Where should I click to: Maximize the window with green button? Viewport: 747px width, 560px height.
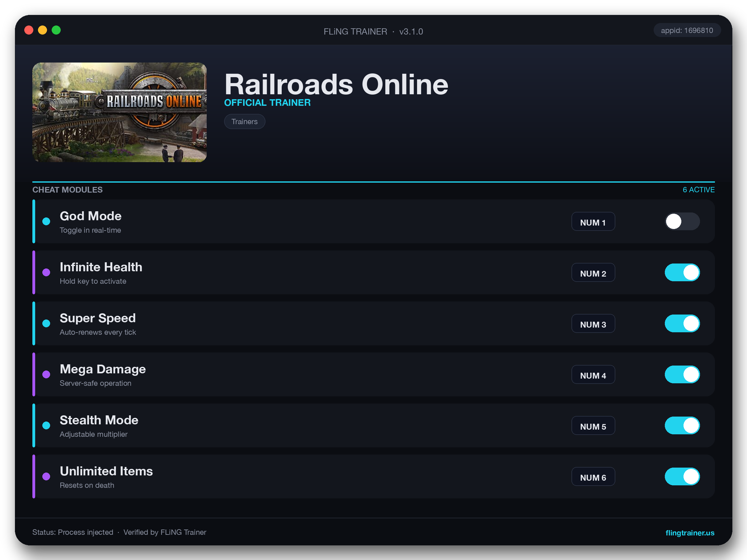(x=56, y=30)
